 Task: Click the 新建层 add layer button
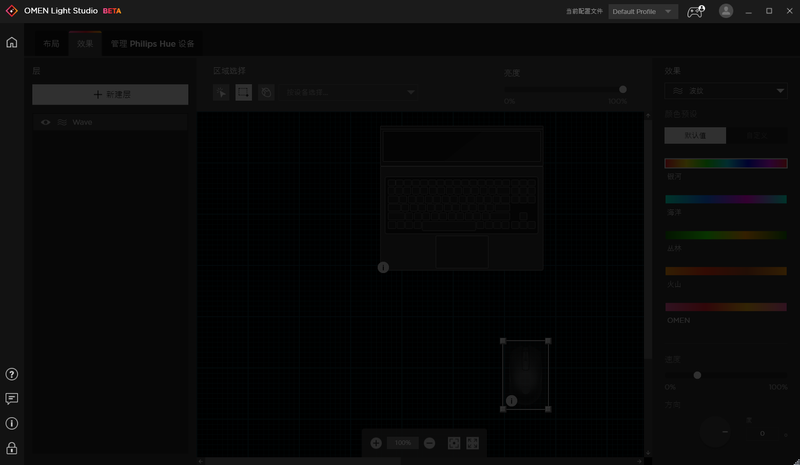pyautogui.click(x=110, y=95)
